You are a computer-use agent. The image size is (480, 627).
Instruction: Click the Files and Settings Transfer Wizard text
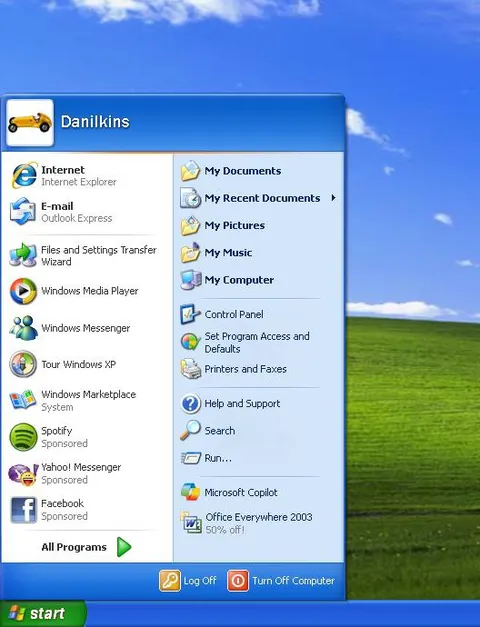tap(99, 256)
